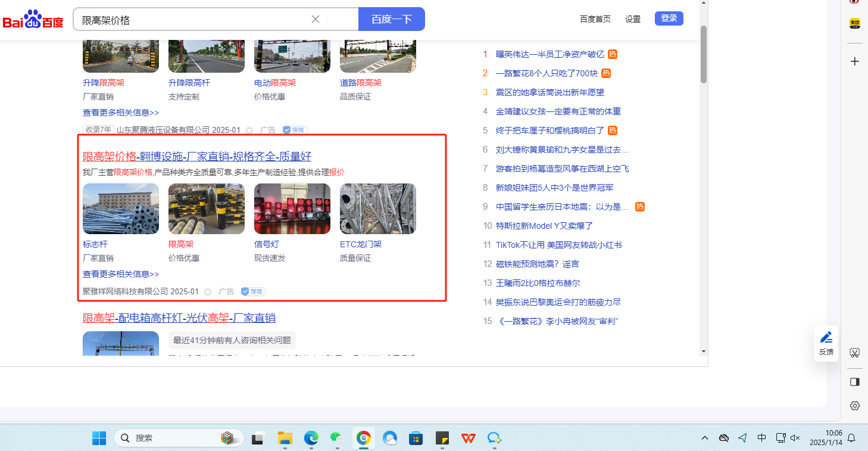Open 设置 in the top navigation
Viewport: 868px width, 451px height.
(x=633, y=19)
